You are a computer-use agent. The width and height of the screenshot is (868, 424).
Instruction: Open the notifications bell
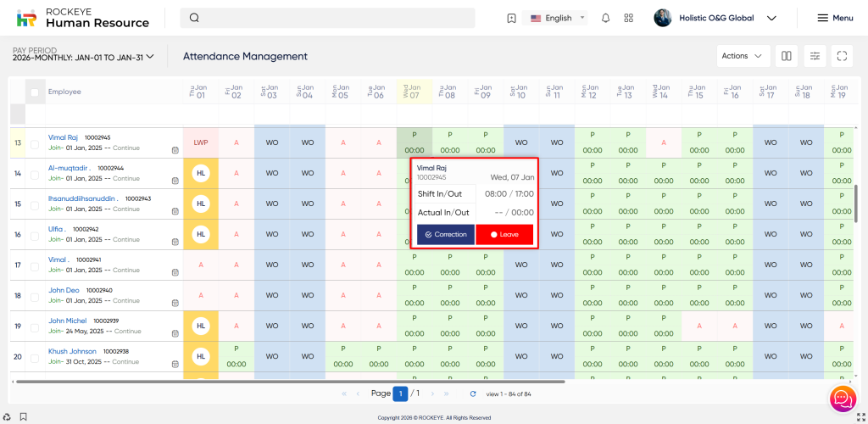tap(605, 18)
